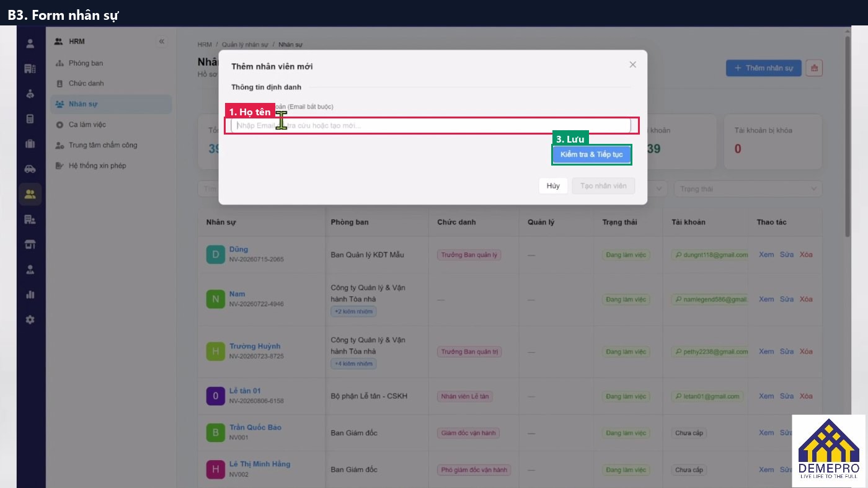Click Xem in the Nam row
This screenshot has width=868, height=488.
click(766, 299)
